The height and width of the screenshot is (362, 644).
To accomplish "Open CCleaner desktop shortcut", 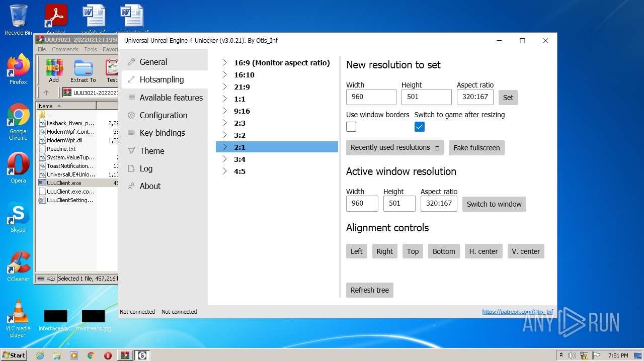I will click(18, 267).
